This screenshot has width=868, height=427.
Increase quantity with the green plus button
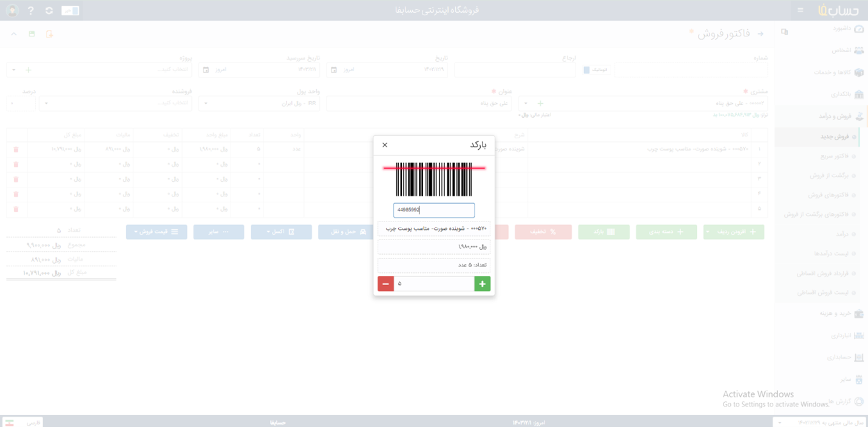point(483,284)
